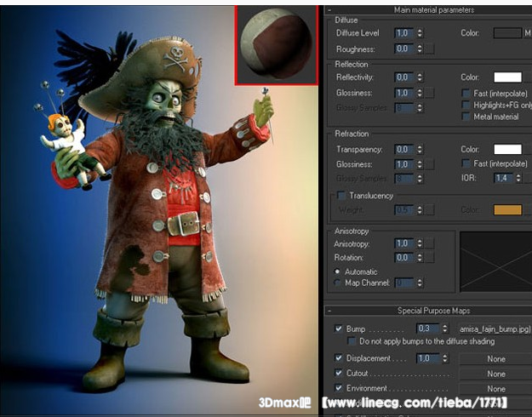Click the map button beside Refraction Glossiness
Screen dimensions: 532x417
click(x=430, y=164)
